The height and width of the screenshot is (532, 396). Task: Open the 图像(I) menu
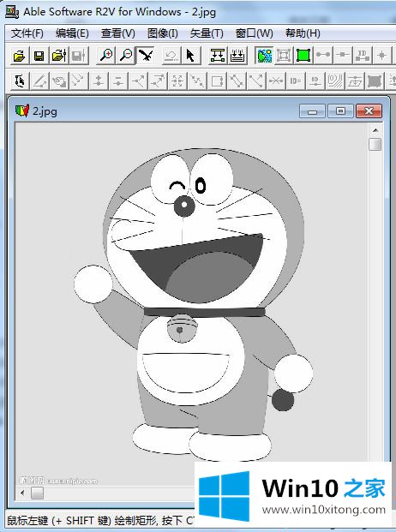point(163,33)
